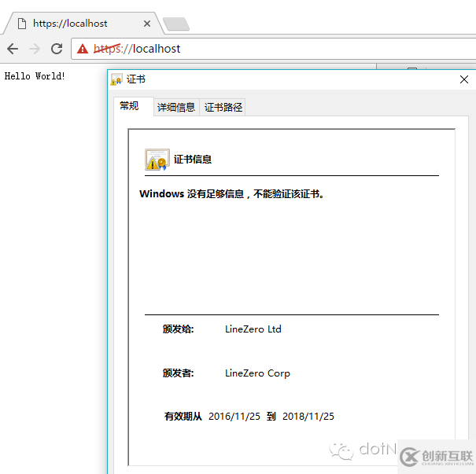Click the Hello World! page text
Image resolution: width=476 pixels, height=474 pixels.
pyautogui.click(x=35, y=75)
